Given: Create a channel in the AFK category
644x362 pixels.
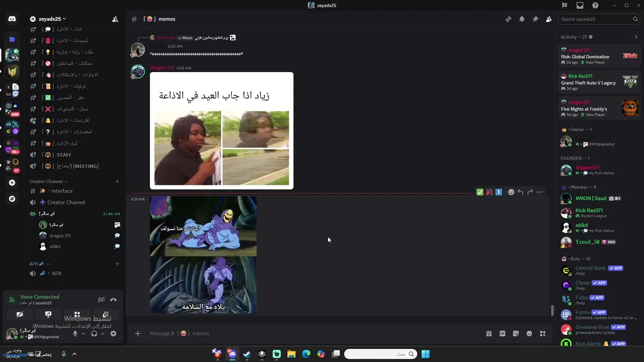Looking at the screenshot, I should click(x=117, y=263).
